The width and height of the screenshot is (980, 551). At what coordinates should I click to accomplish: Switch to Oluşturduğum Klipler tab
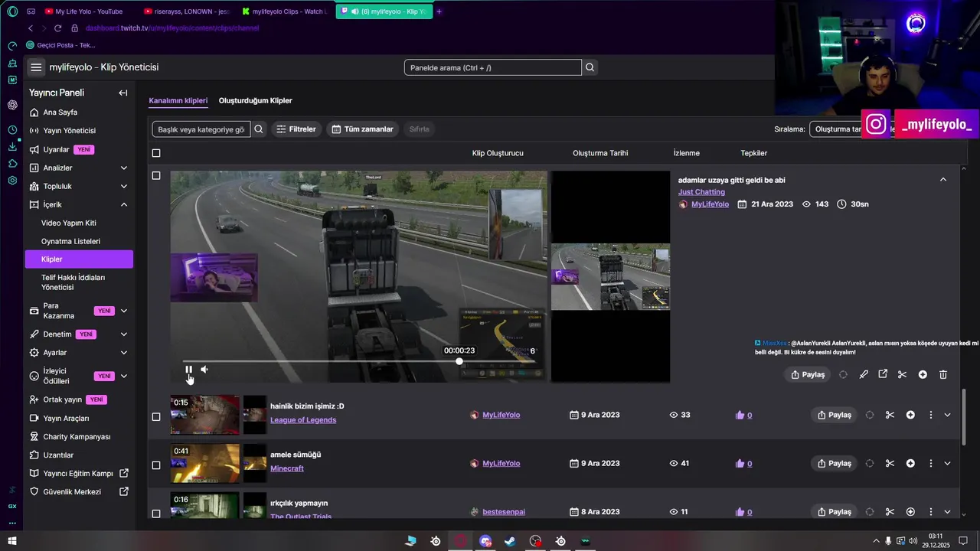[x=255, y=100]
